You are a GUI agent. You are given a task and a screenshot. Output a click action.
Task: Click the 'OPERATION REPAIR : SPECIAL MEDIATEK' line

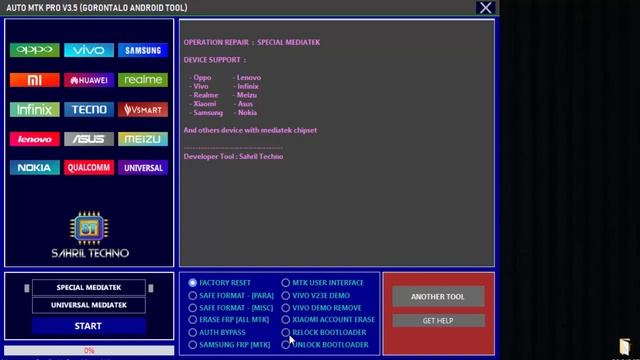pyautogui.click(x=252, y=42)
